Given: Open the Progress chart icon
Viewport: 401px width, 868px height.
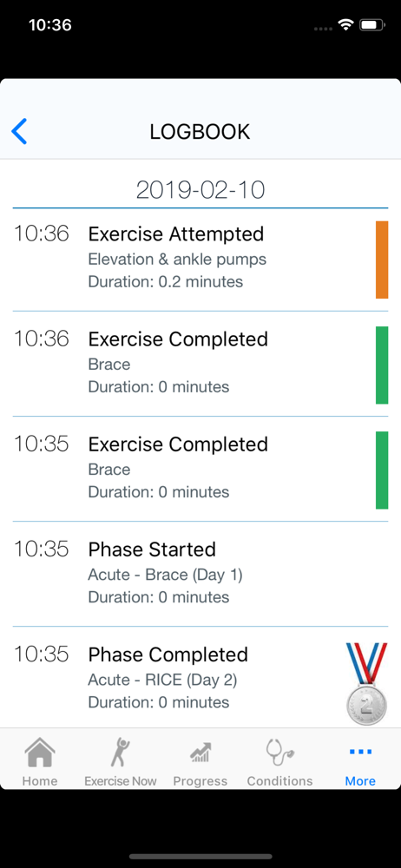Looking at the screenshot, I should (200, 753).
